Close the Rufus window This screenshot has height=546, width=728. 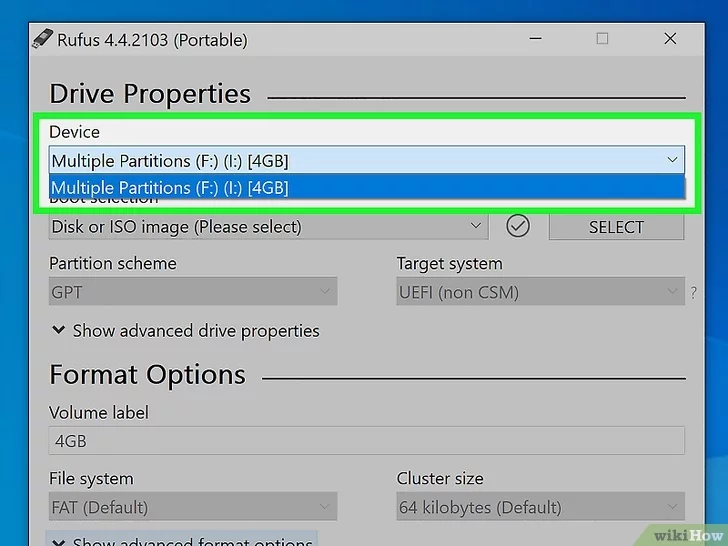[670, 39]
